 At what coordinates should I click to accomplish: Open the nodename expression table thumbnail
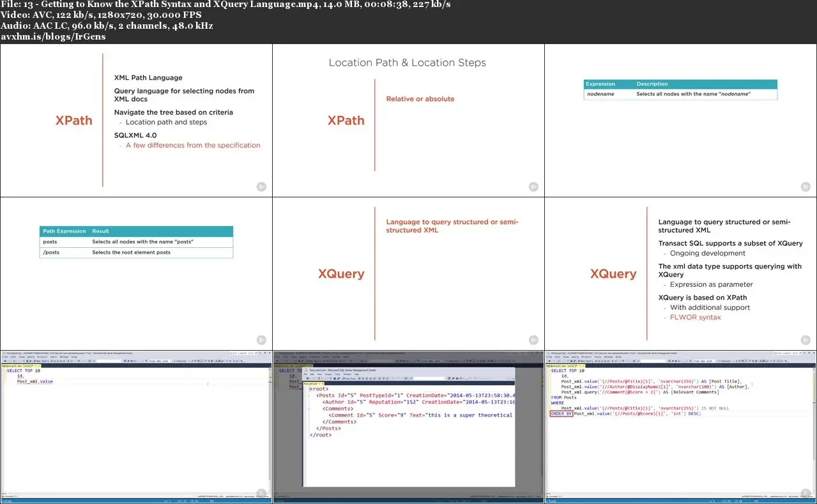pos(680,120)
